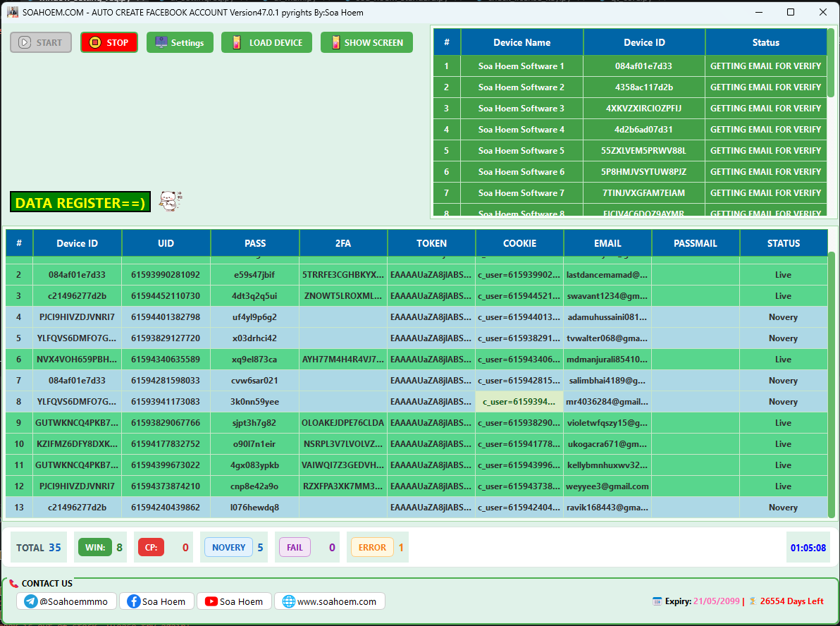Click email ukogacra671 cell

point(607,444)
